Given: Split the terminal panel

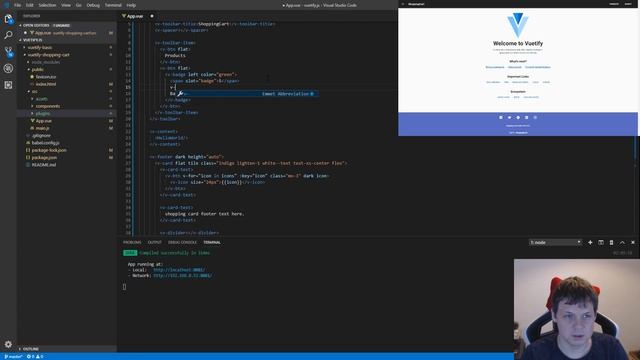Looking at the screenshot, I should (601, 242).
